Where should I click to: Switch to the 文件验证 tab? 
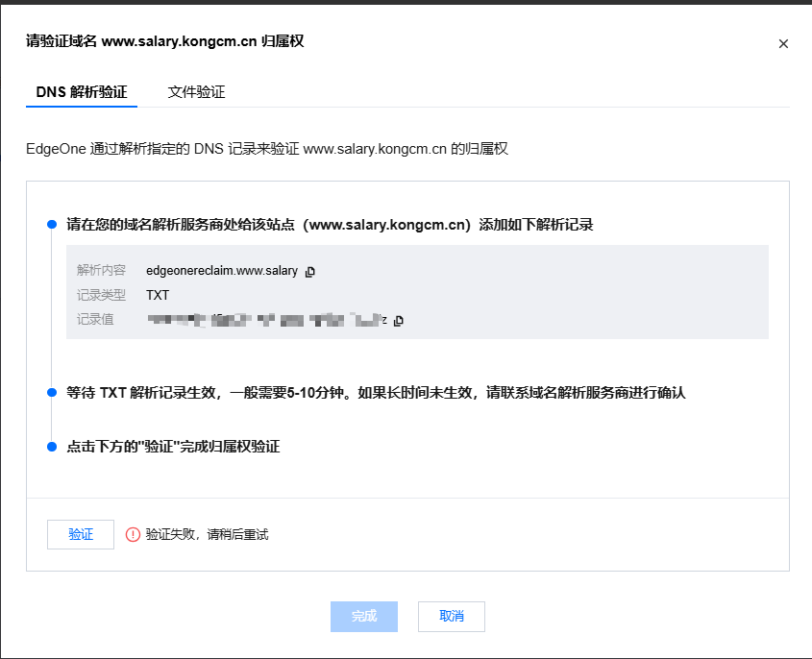click(x=196, y=92)
